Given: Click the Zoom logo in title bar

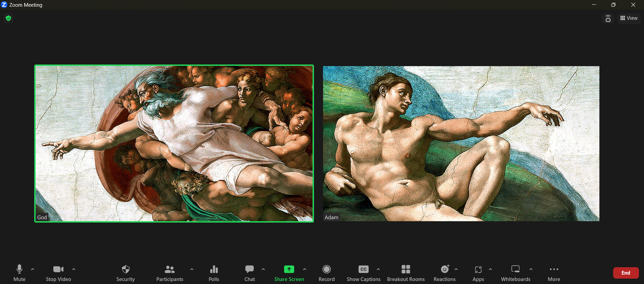Looking at the screenshot, I should 4,5.
